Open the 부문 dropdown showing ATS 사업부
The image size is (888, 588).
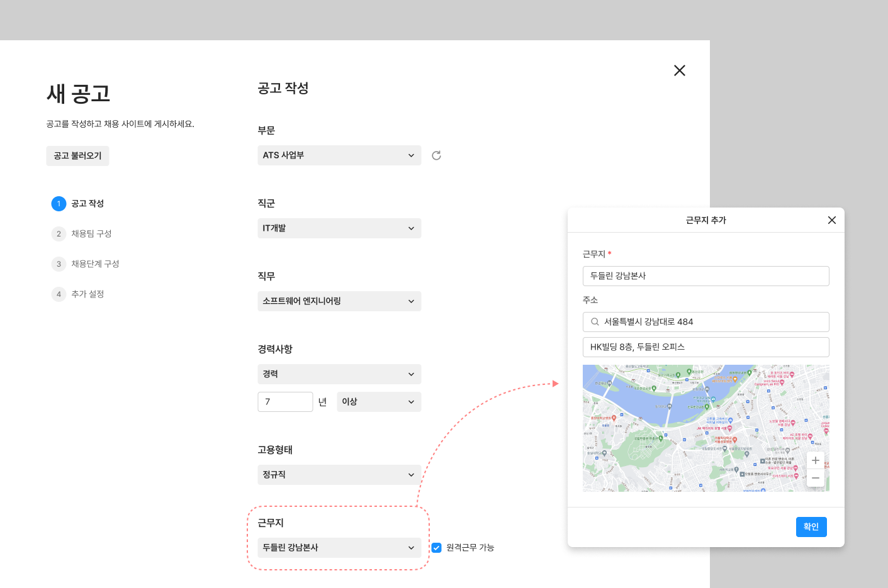click(x=339, y=155)
